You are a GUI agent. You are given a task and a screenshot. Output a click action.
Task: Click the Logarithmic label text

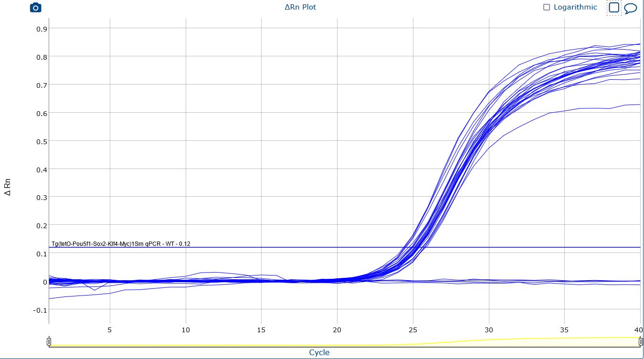click(x=575, y=7)
